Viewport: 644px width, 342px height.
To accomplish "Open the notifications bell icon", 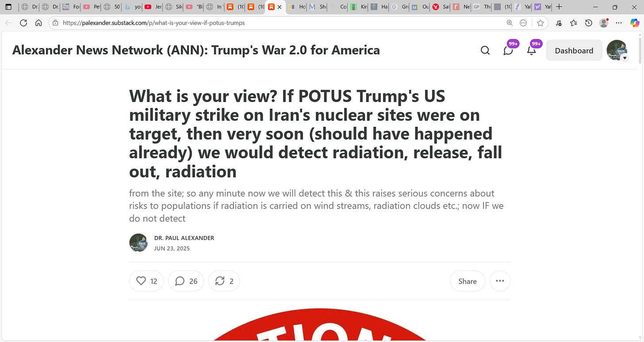I will pyautogui.click(x=532, y=50).
